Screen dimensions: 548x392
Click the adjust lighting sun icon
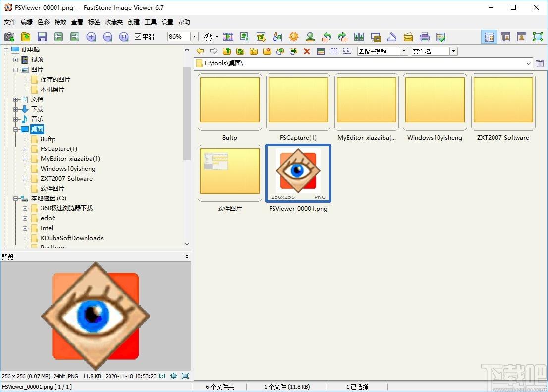click(x=294, y=37)
